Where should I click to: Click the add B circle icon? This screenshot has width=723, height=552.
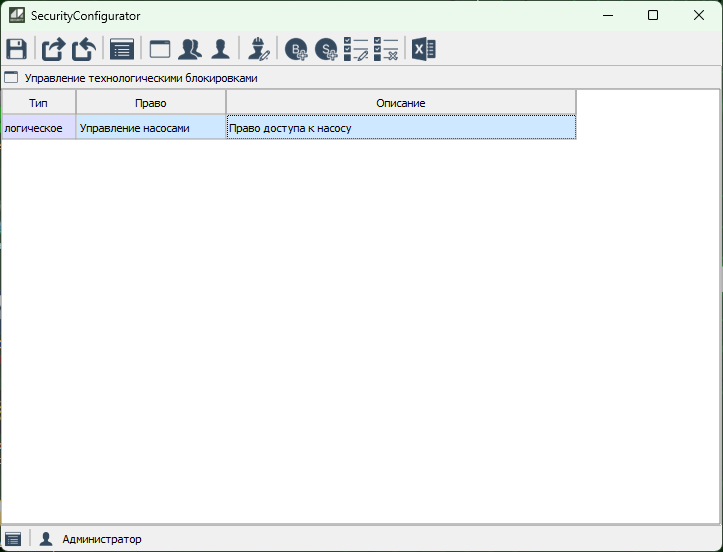(x=297, y=49)
